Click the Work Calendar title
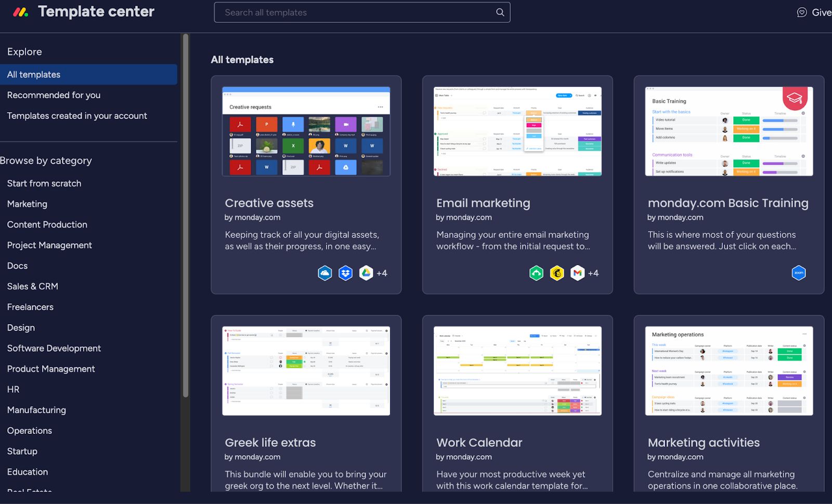This screenshot has height=504, width=832. pyautogui.click(x=479, y=443)
